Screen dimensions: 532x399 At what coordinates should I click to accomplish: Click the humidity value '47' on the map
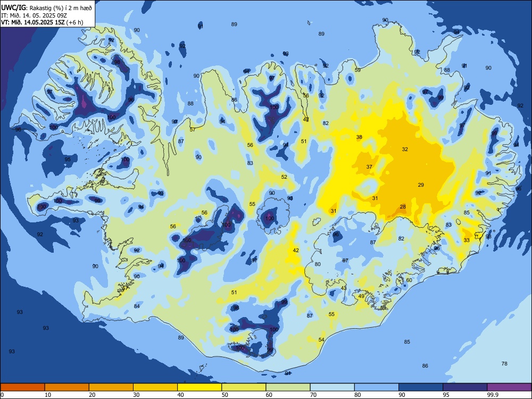(306, 119)
